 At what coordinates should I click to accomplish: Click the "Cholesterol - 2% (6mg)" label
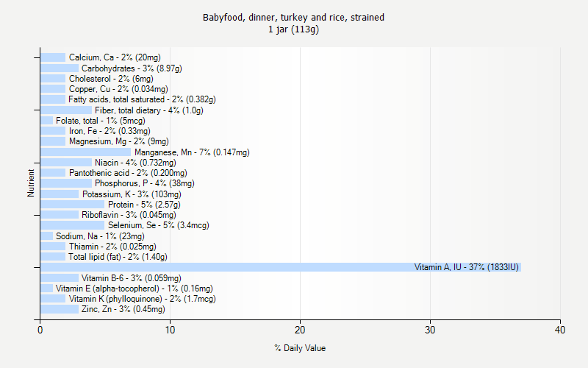tap(111, 79)
